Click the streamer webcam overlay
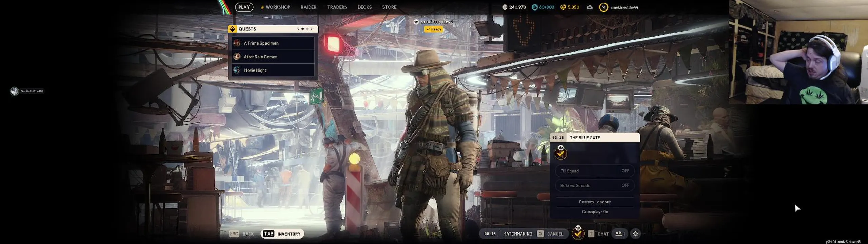The width and height of the screenshot is (868, 244). coord(798,52)
